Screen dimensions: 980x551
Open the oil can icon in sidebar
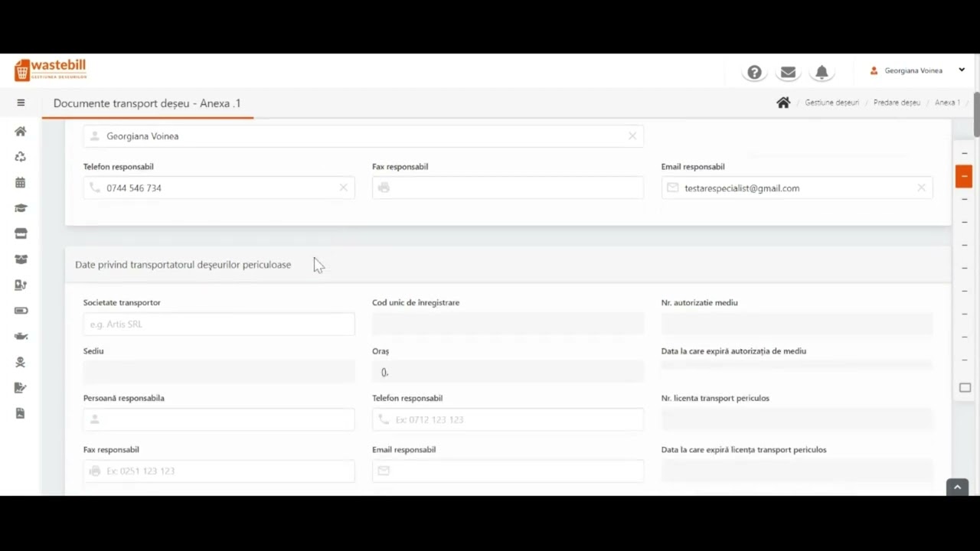(x=21, y=336)
